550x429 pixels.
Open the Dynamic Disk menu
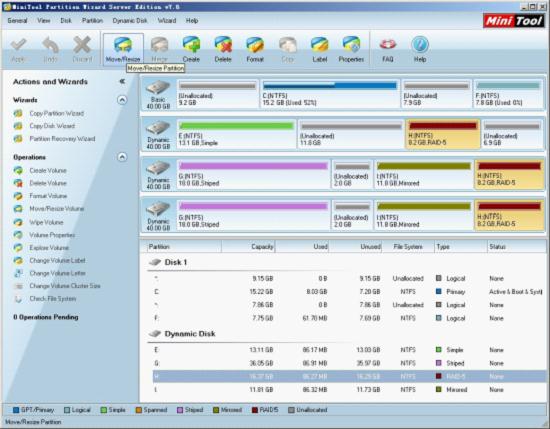(x=130, y=21)
